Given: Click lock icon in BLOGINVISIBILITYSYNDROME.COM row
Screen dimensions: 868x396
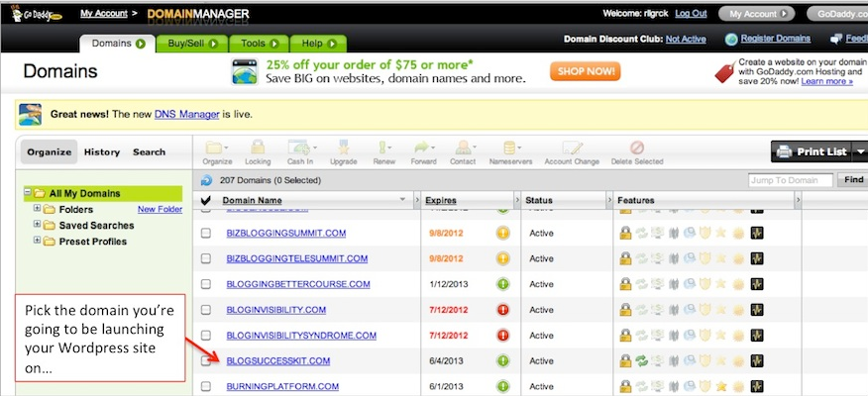Looking at the screenshot, I should coord(625,336).
